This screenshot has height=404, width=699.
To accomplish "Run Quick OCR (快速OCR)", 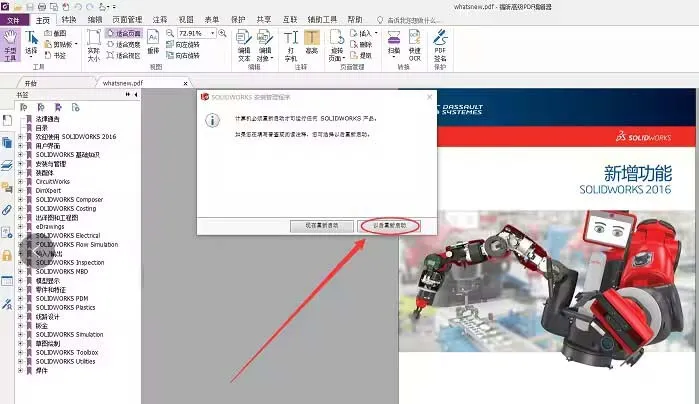I will point(415,45).
